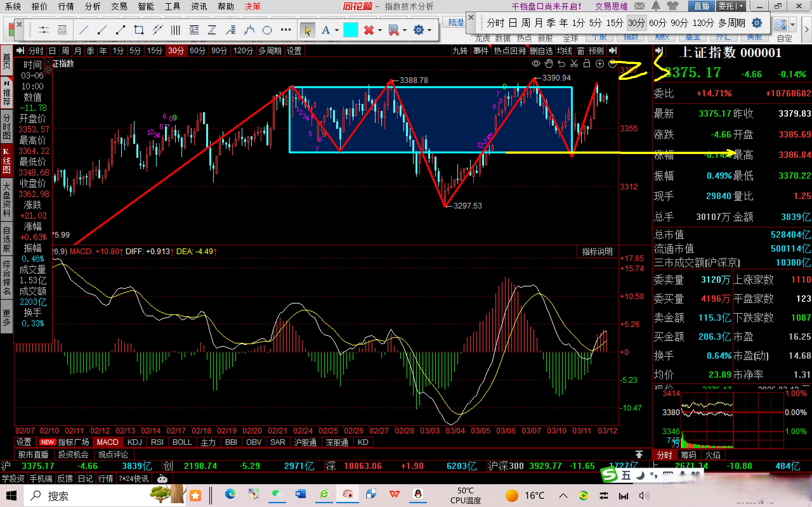Activate the hand pan tool icon
The height and width of the screenshot is (507, 812).
point(549,63)
